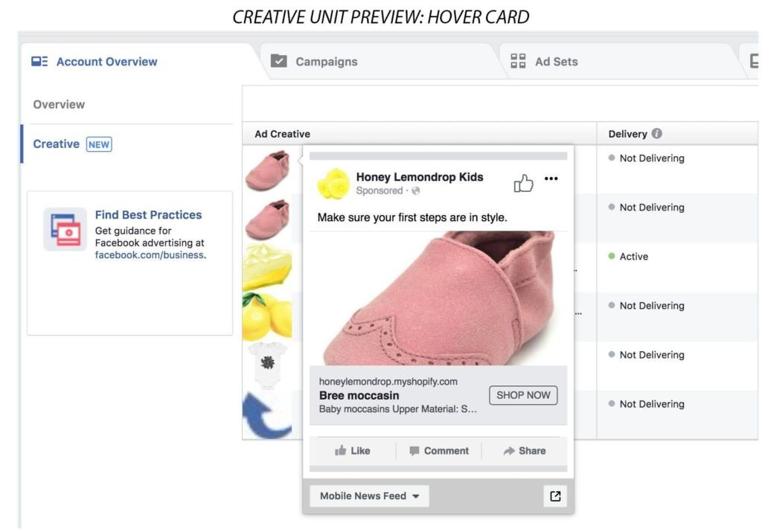Click the NEW badge beside Creative

[99, 144]
